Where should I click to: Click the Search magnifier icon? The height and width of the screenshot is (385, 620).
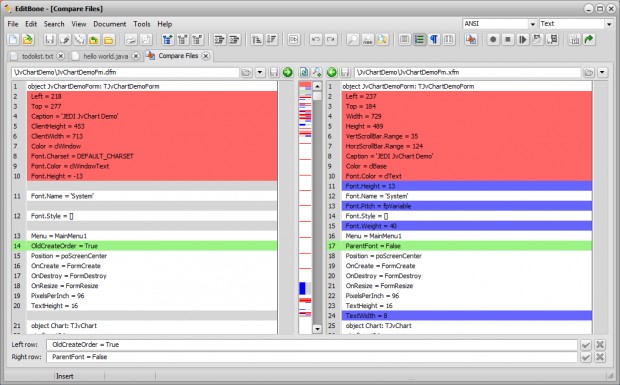353,40
